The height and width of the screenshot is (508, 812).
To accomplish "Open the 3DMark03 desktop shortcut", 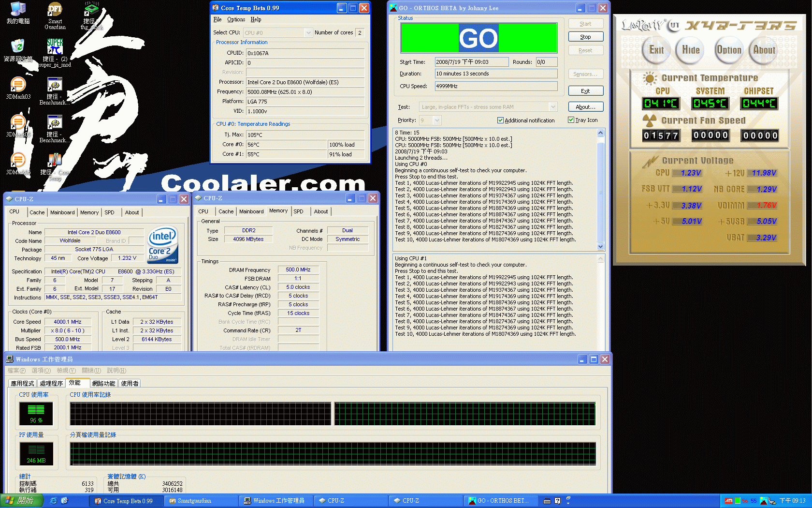I will click(18, 88).
